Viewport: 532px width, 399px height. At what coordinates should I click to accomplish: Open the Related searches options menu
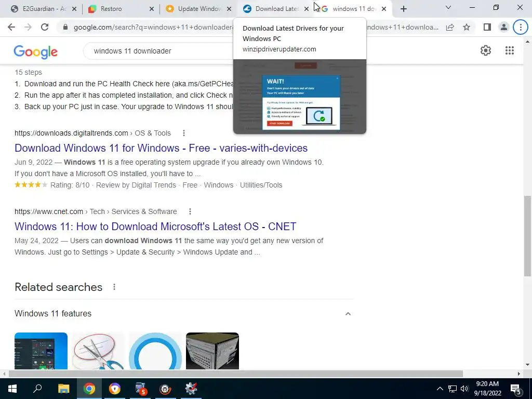[114, 287]
